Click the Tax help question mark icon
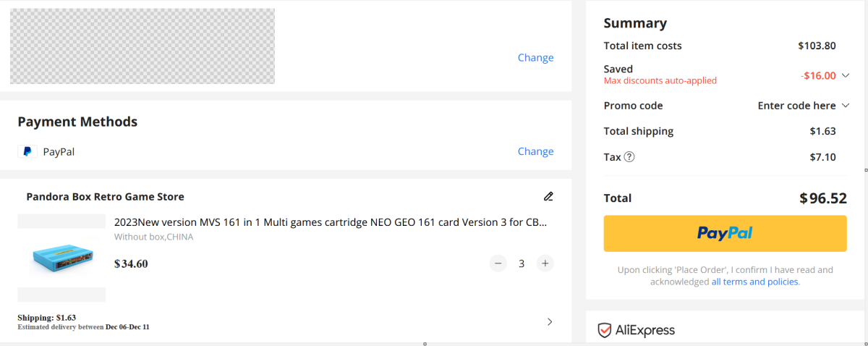This screenshot has height=346, width=868. (x=629, y=157)
